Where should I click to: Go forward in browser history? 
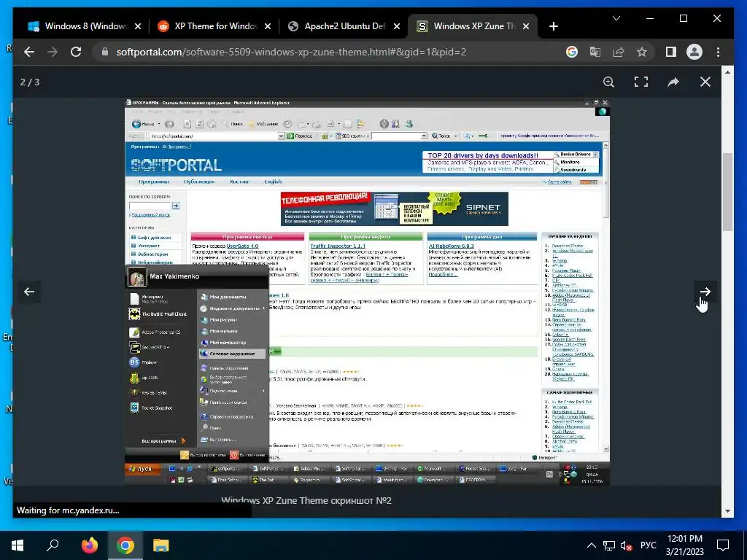click(53, 52)
